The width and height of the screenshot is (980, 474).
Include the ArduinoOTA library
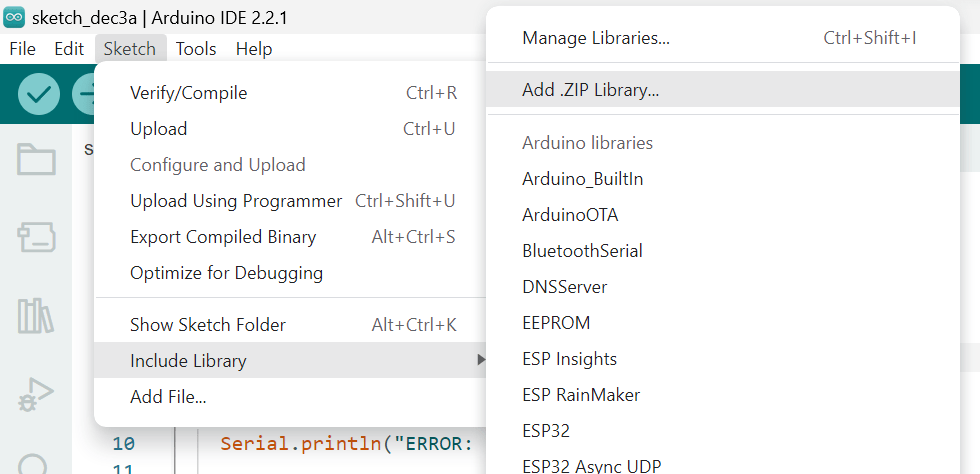(723, 215)
